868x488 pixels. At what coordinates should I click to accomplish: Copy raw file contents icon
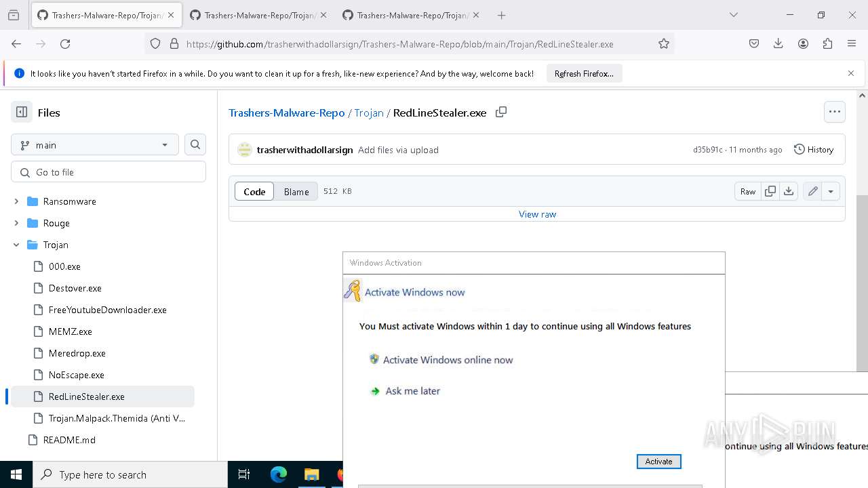(770, 191)
